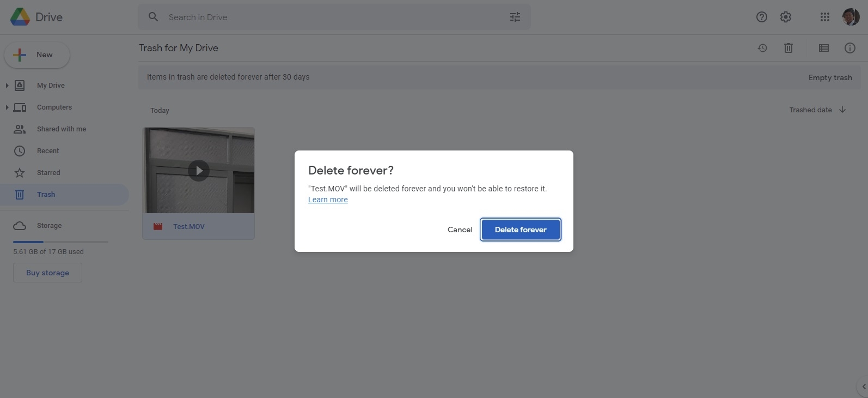Go to Computers
The image size is (868, 398).
tap(54, 107)
